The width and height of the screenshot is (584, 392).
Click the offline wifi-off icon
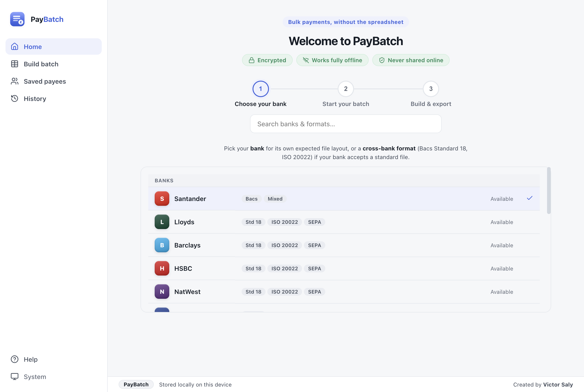[x=306, y=60]
